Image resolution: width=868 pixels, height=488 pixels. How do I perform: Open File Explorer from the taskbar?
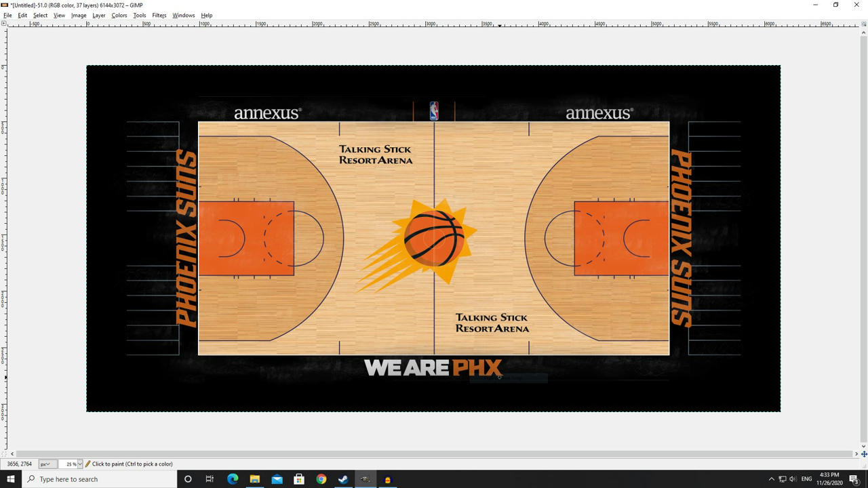coord(254,479)
